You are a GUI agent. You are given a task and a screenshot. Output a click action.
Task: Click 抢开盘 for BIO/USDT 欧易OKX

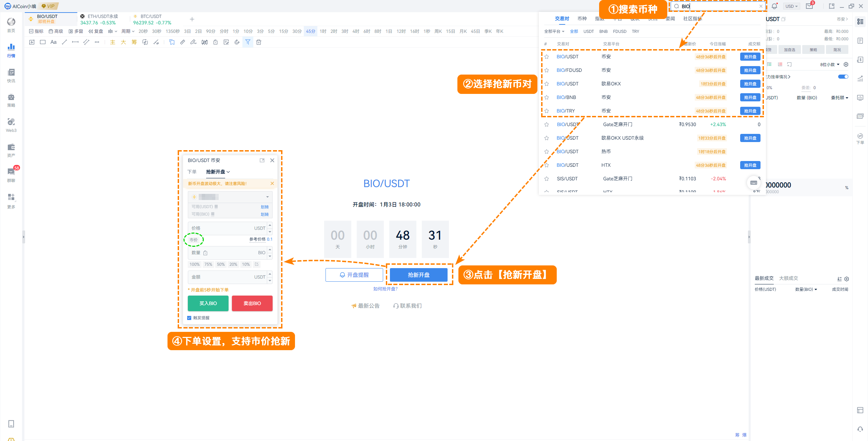[x=750, y=84]
